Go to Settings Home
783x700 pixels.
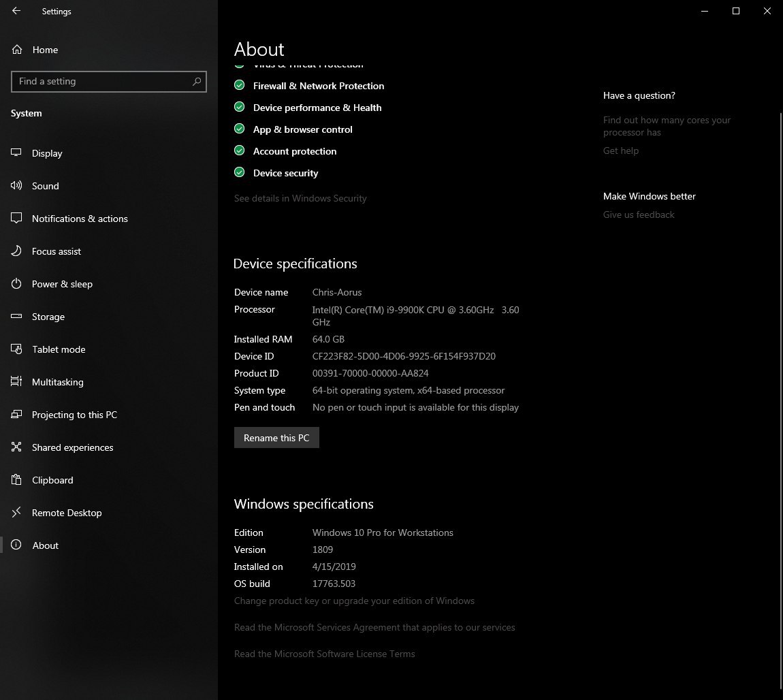pos(109,50)
